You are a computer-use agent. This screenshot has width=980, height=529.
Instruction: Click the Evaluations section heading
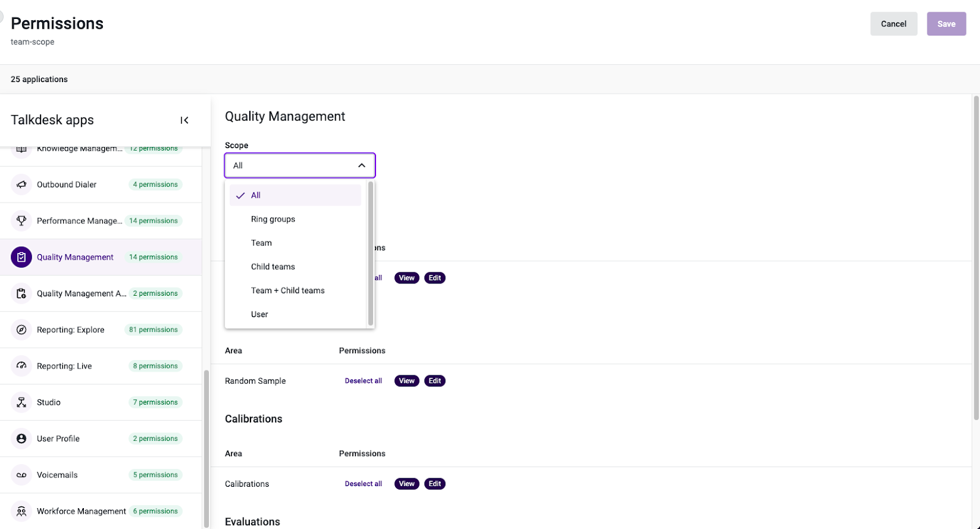click(x=252, y=522)
